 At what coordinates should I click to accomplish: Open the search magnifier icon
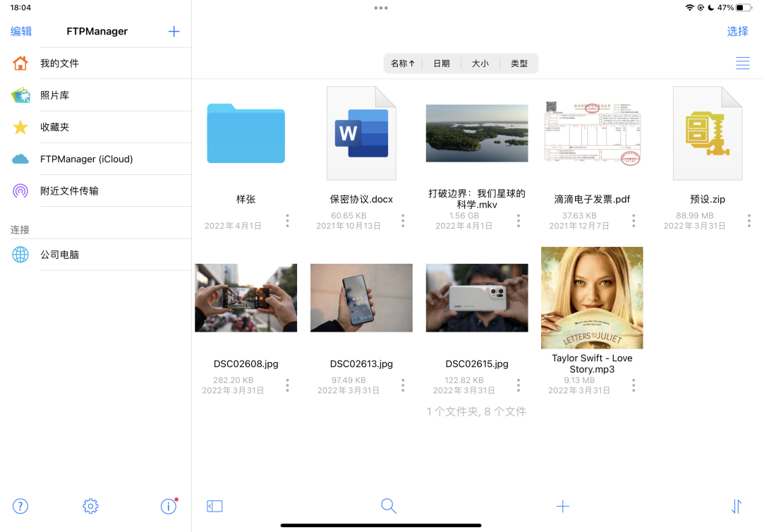388,506
